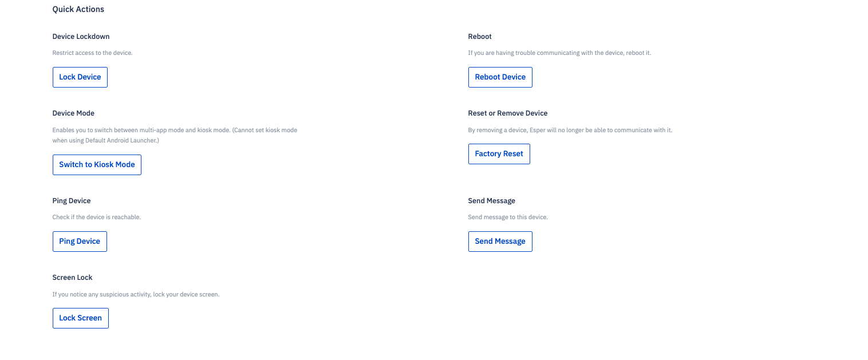
Task: Click the Device Lockdown section title
Action: click(x=81, y=36)
